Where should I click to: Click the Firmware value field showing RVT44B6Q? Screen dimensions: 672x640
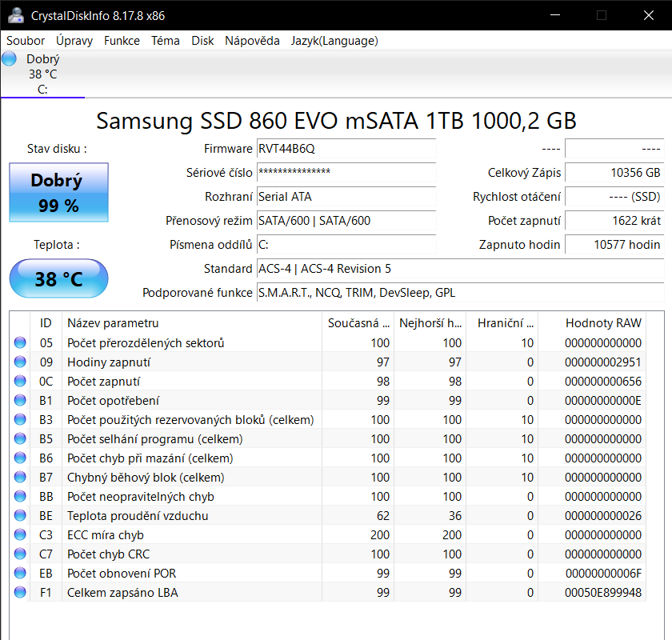pos(346,149)
